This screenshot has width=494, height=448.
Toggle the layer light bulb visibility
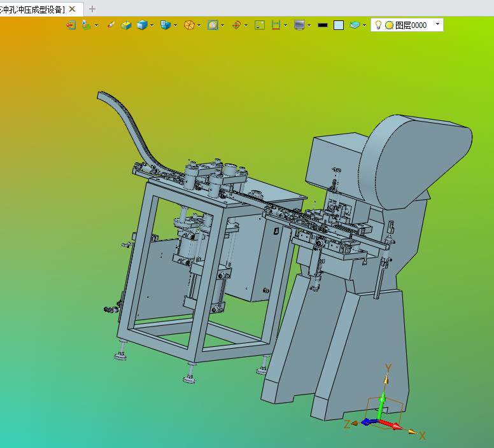[378, 25]
